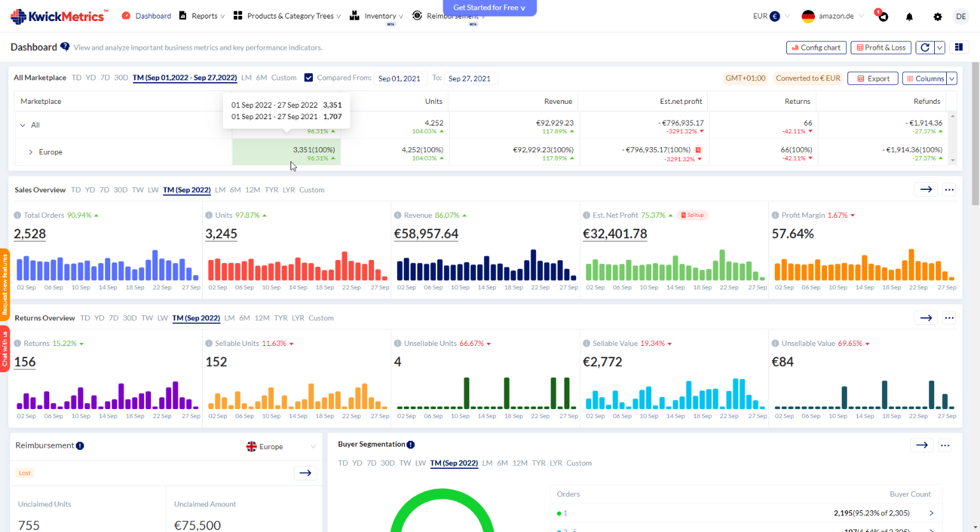Click the Revenue metric info icon
Image resolution: width=980 pixels, height=532 pixels.
398,215
